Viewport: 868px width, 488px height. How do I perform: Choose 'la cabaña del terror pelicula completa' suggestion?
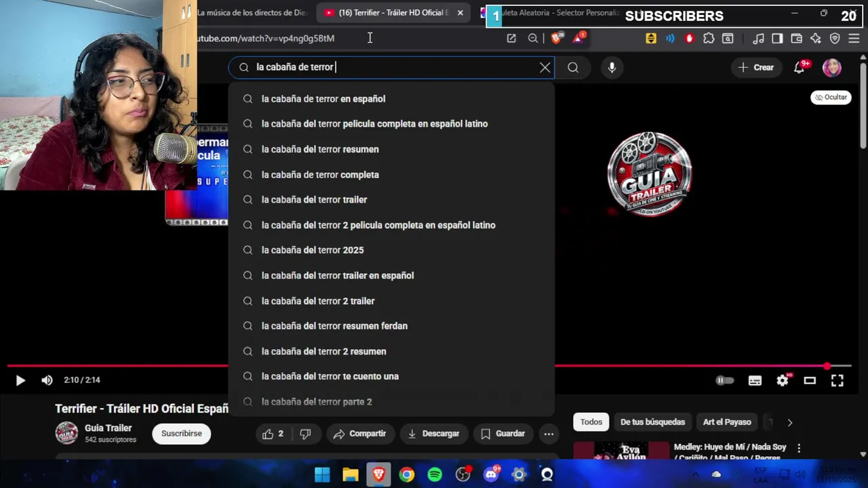click(x=391, y=124)
